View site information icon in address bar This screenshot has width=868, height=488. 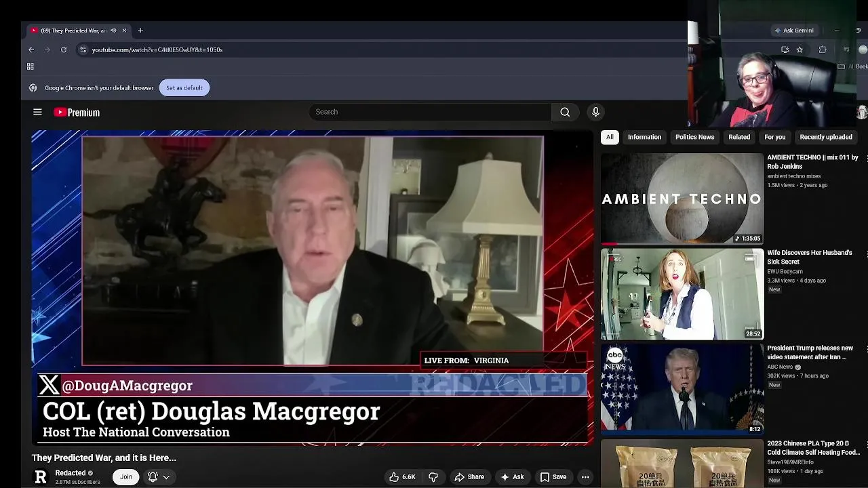83,49
